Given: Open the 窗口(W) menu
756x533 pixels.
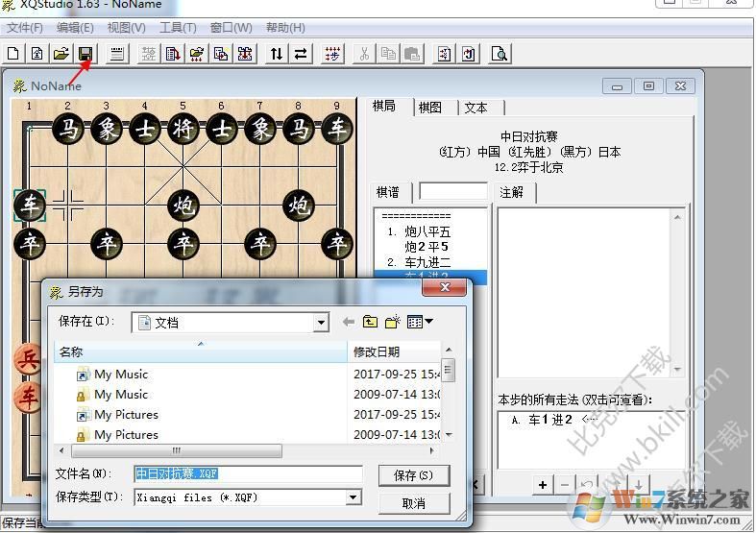Looking at the screenshot, I should (x=231, y=28).
